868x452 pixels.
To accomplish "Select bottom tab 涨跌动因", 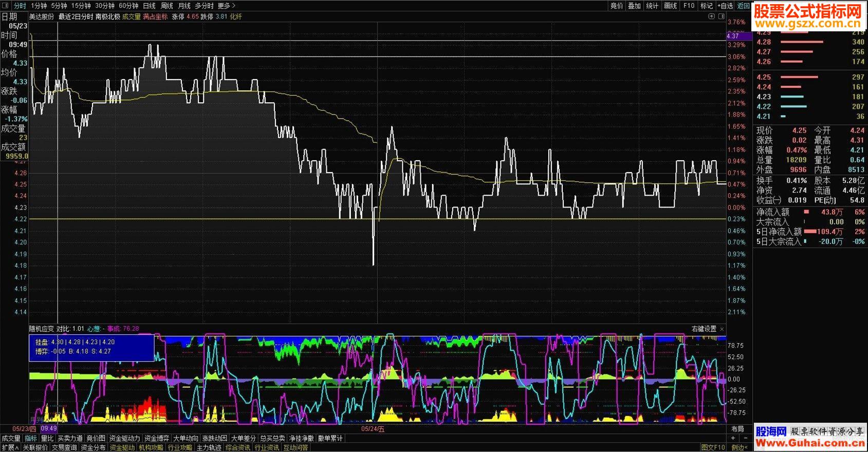I will 215,438.
